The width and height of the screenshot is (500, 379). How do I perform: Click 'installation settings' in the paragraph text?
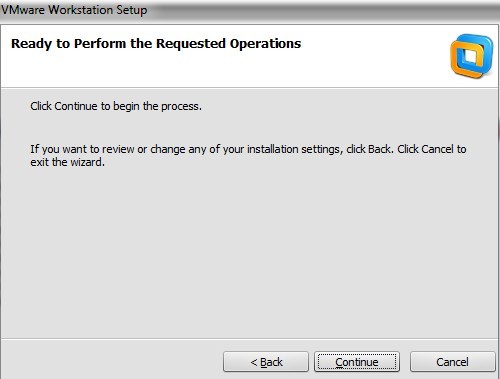pos(293,149)
